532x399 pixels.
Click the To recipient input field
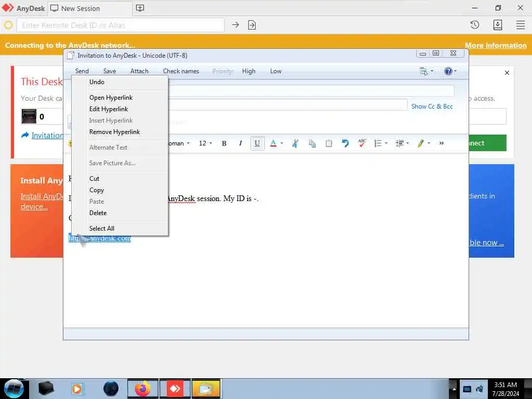click(311, 90)
